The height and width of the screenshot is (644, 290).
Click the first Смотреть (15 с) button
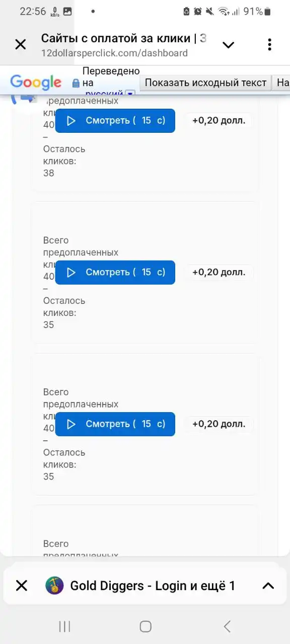coord(115,121)
